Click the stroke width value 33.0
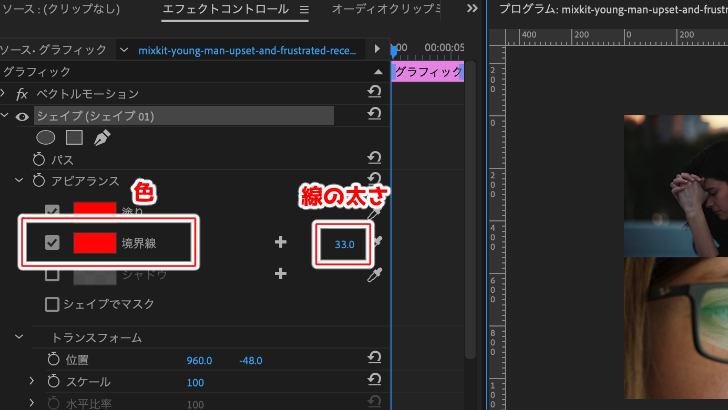 pyautogui.click(x=344, y=244)
